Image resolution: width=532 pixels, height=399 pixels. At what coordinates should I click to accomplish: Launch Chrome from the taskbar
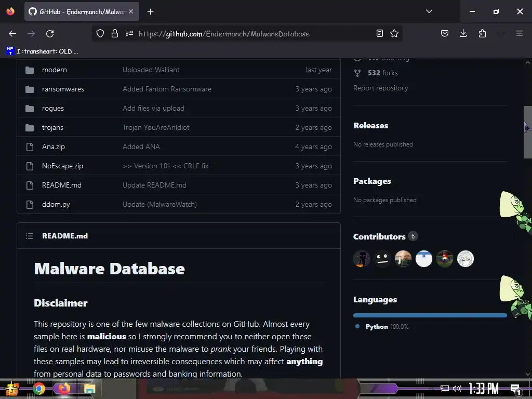point(38,389)
